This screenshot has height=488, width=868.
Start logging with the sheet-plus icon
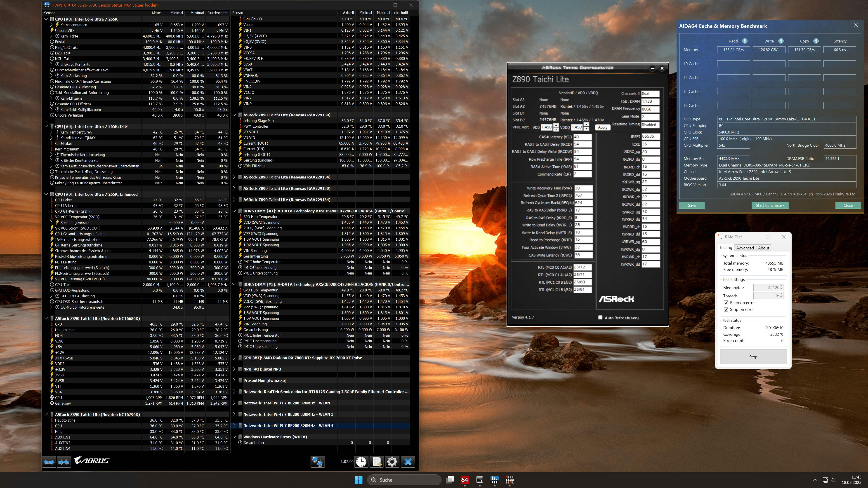click(x=377, y=462)
